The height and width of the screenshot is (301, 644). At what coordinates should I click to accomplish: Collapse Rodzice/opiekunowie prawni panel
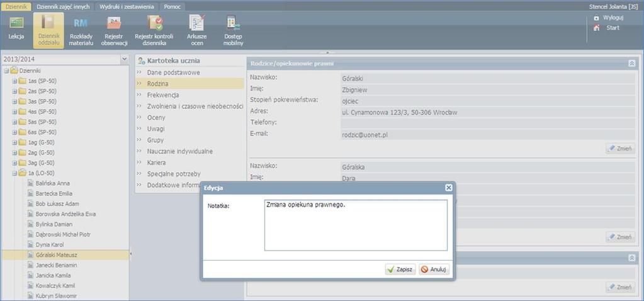coord(631,63)
